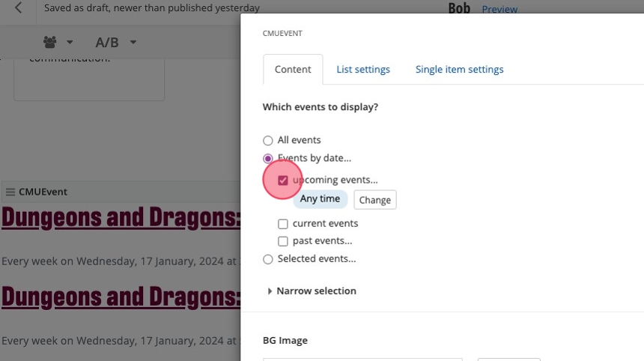Enable the current events checkbox
The width and height of the screenshot is (644, 361).
[283, 223]
